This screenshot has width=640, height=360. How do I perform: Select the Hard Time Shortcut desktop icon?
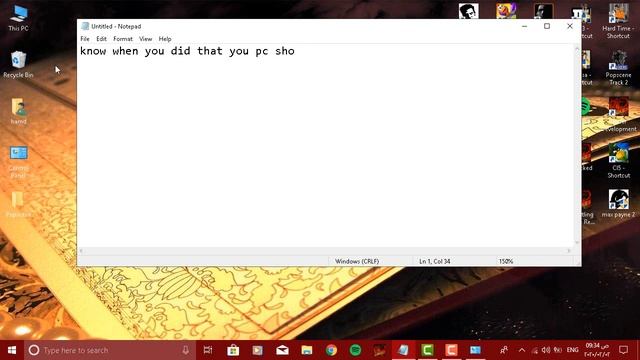(618, 21)
